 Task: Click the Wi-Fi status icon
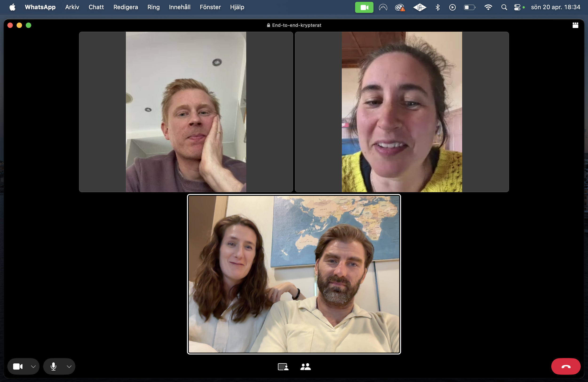[x=488, y=7]
